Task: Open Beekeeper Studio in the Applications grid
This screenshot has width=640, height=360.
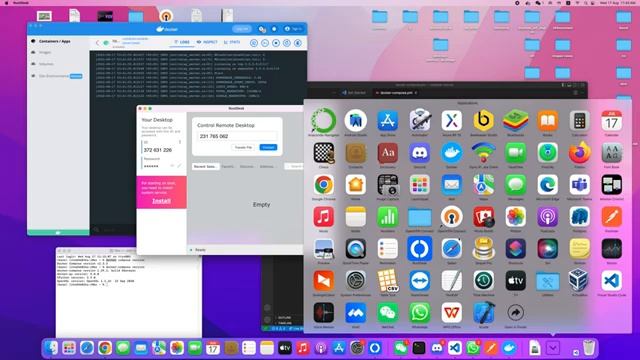Action: (484, 121)
